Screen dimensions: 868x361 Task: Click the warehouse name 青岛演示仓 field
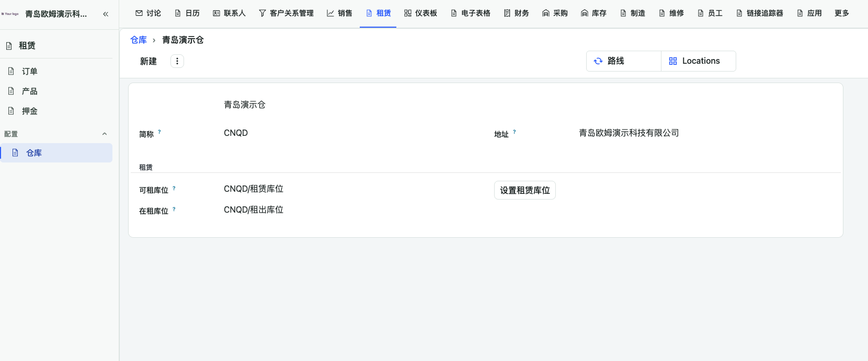[245, 104]
